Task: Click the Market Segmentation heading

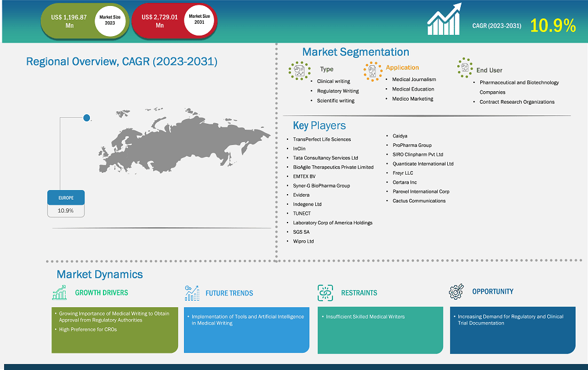Action: pos(356,52)
